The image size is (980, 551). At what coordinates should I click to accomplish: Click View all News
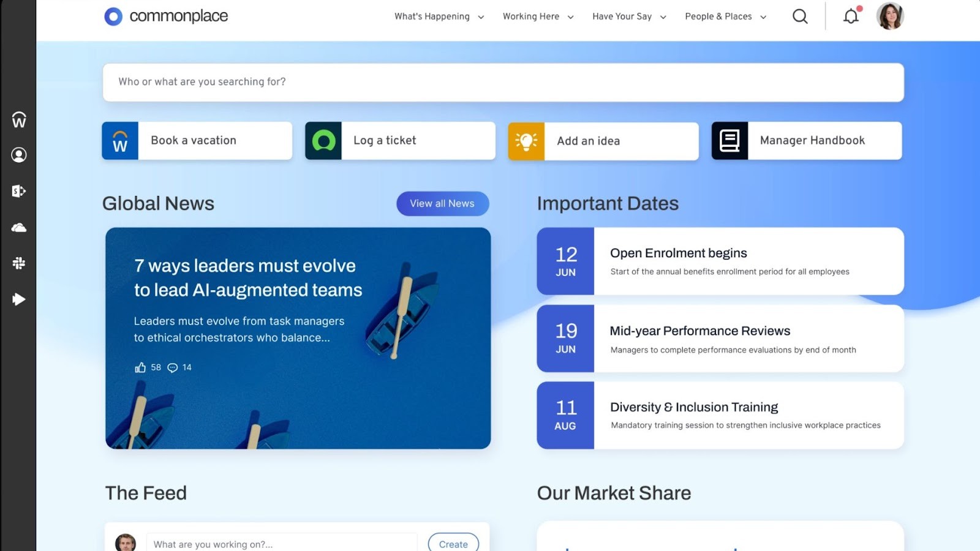pyautogui.click(x=442, y=203)
